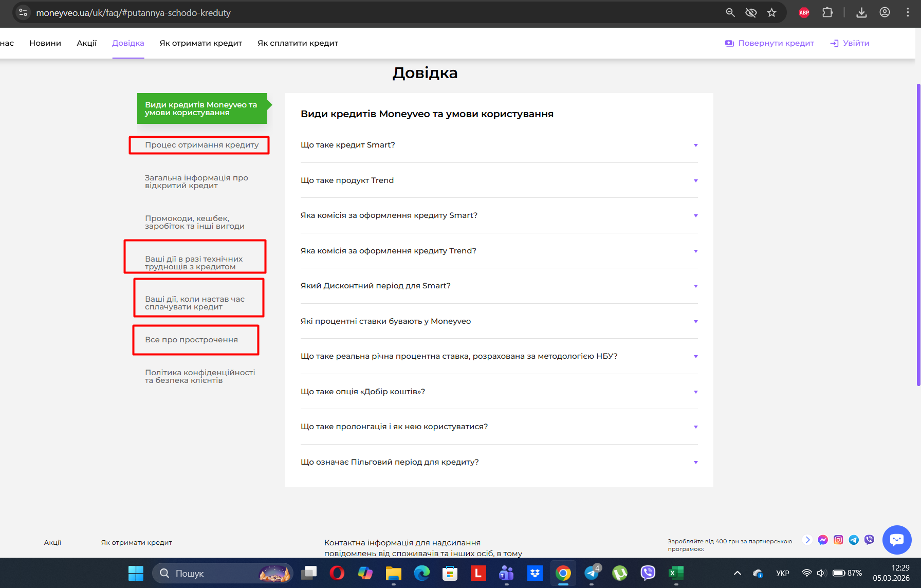The width and height of the screenshot is (921, 588).
Task: Click the crossed-out eye icon in address bar
Action: tap(751, 12)
